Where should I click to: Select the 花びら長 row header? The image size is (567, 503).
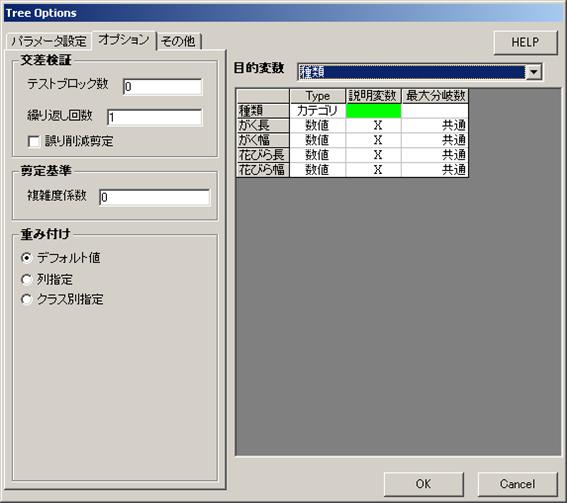[263, 155]
